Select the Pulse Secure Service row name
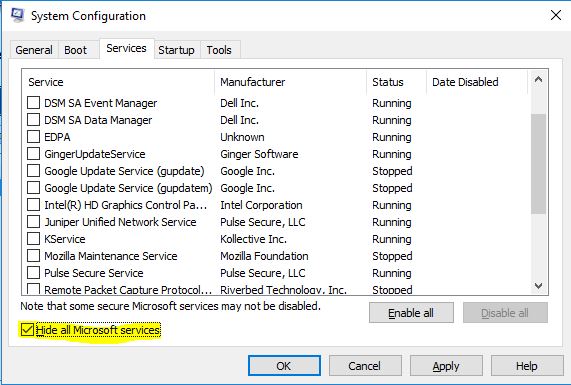571x385 pixels. pos(94,273)
